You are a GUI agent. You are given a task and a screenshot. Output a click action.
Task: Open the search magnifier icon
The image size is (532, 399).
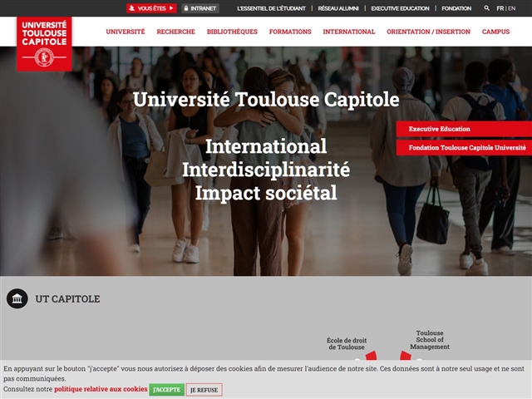click(x=486, y=8)
